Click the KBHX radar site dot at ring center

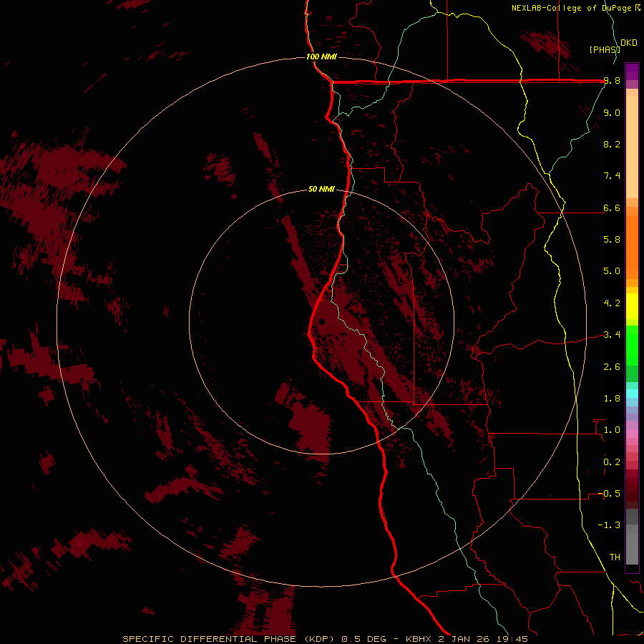[322, 321]
